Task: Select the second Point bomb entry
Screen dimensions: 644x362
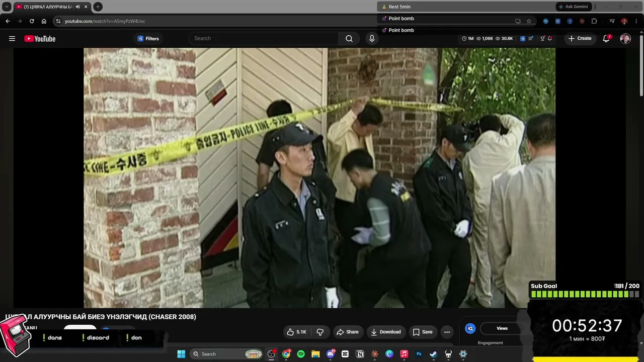Action: tap(401, 30)
